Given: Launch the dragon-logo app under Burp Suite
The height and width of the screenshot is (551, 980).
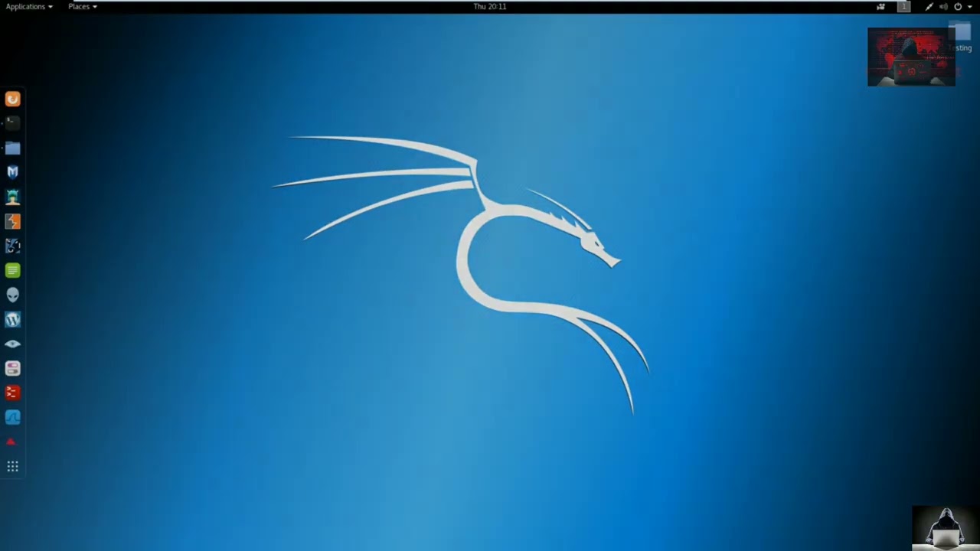Looking at the screenshot, I should pyautogui.click(x=12, y=246).
